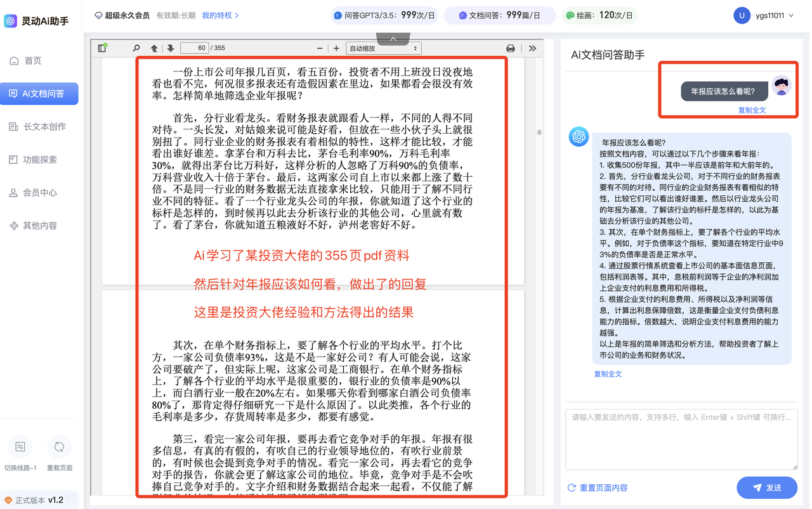Click the 灵动Ai助手 logo icon
Screen dimensions: 812x509
10,21
